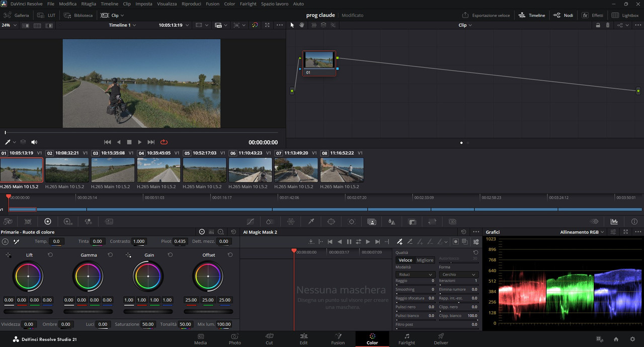Toggle the Nodi panel button
The width and height of the screenshot is (644, 347).
click(x=563, y=15)
